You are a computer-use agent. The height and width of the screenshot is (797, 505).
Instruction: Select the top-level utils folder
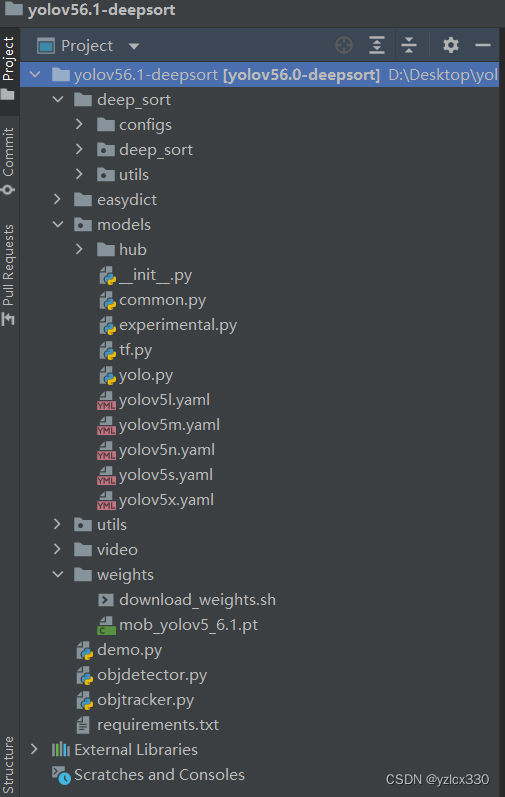click(112, 525)
